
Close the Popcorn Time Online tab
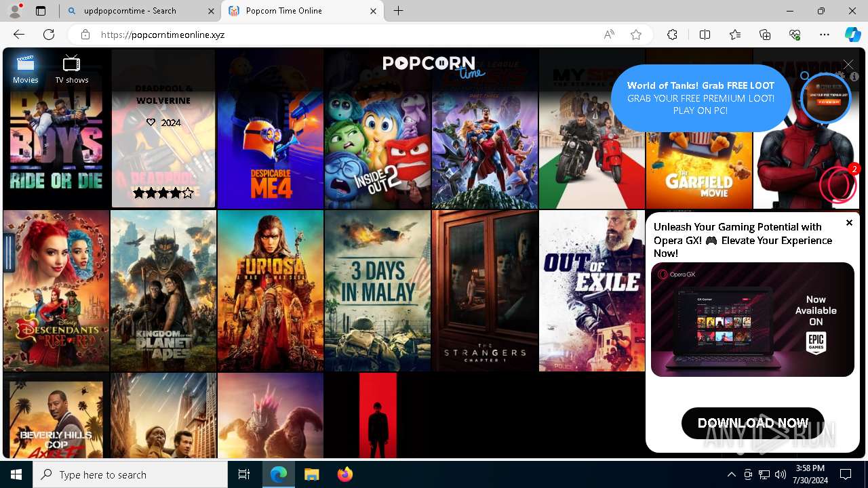pos(374,11)
